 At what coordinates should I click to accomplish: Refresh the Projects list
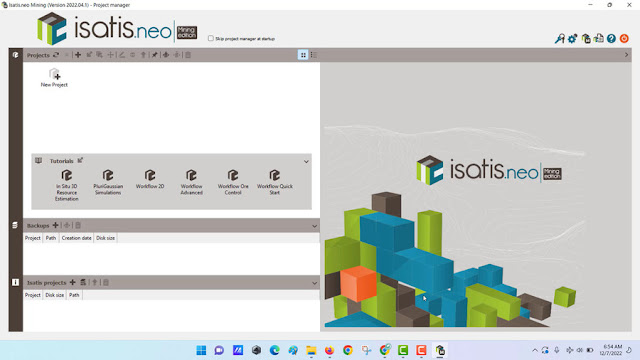(56, 55)
